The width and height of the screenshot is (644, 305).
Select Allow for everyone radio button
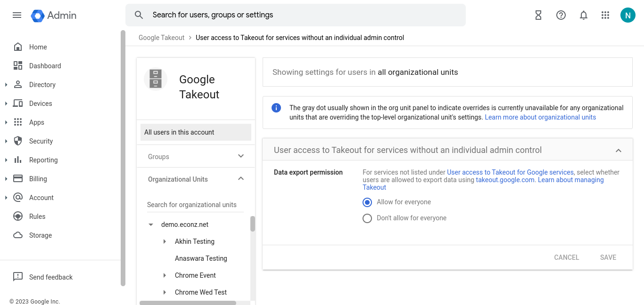click(x=367, y=202)
